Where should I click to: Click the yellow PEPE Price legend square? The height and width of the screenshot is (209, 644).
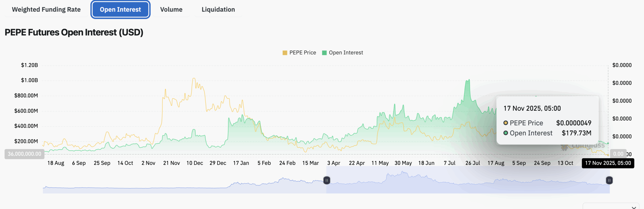tap(285, 53)
